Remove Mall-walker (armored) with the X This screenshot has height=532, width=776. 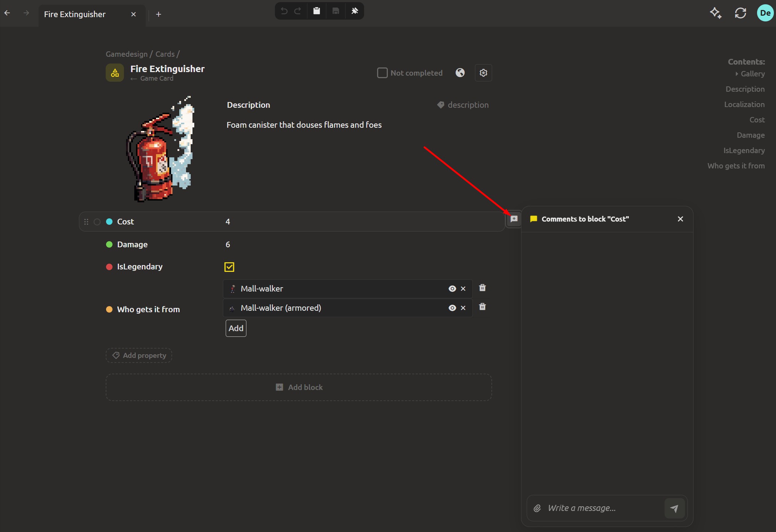pos(463,308)
